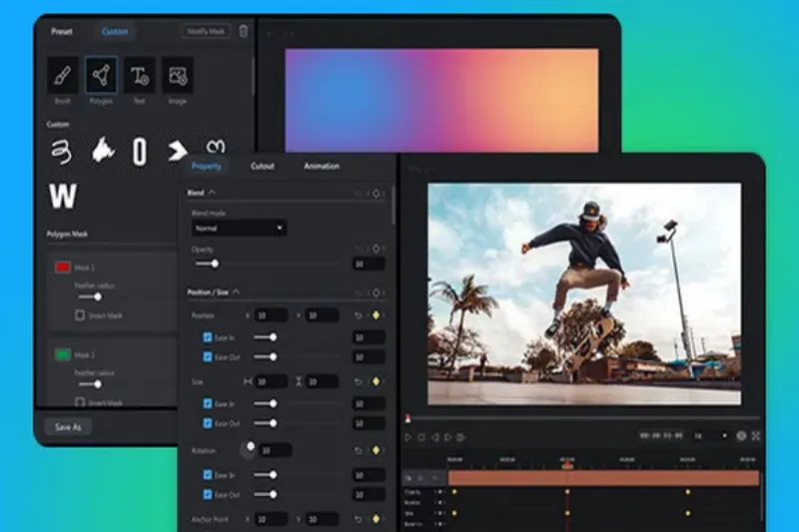
Task: Add keyframe for Opacity
Action: [377, 249]
